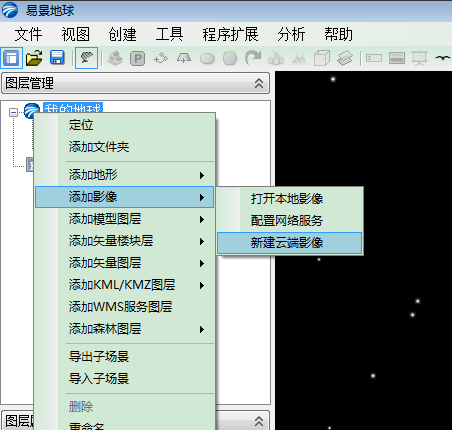Click the fountain particle effect icon
Image resolution: width=452 pixels, height=430 pixels.
(x=299, y=59)
